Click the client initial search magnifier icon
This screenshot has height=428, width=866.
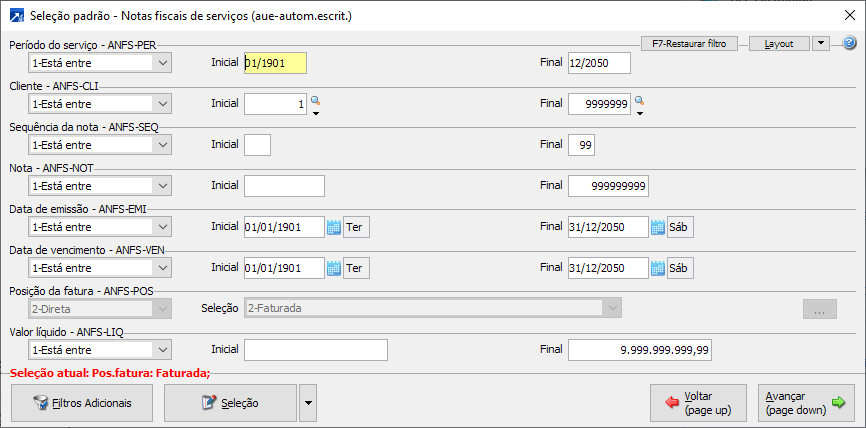pyautogui.click(x=315, y=100)
